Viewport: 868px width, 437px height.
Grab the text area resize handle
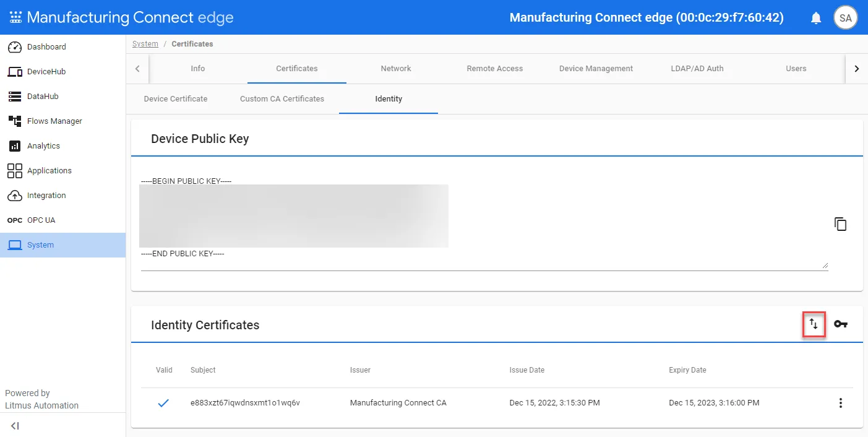click(x=825, y=266)
